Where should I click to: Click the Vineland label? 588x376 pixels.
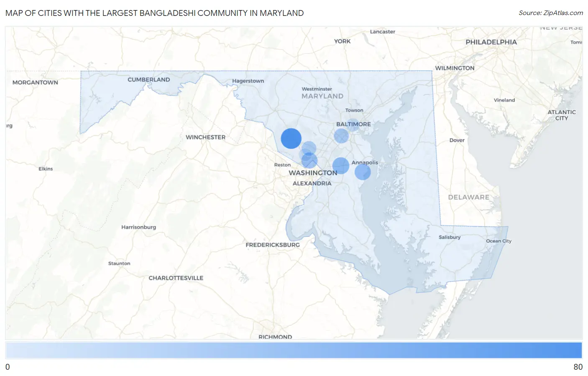pos(504,100)
